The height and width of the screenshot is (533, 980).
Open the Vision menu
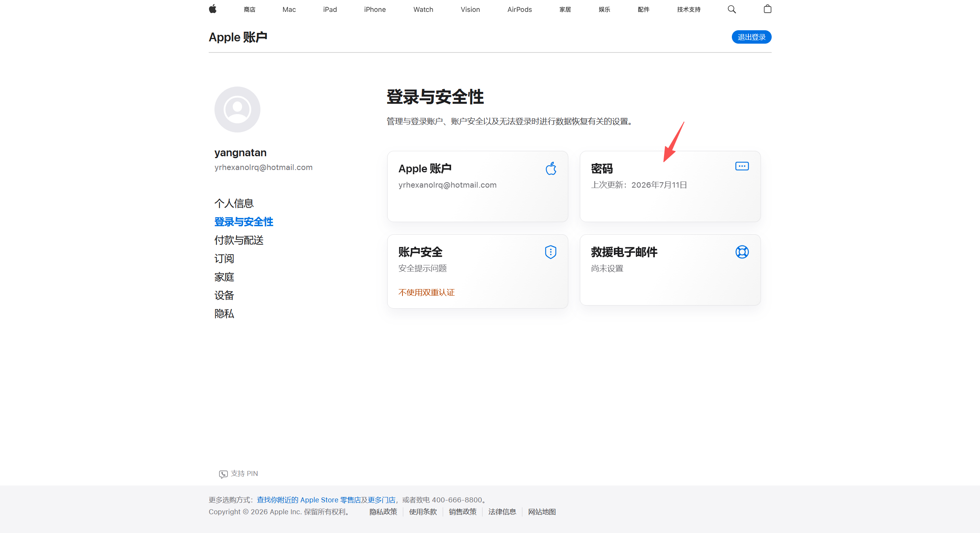(x=470, y=10)
